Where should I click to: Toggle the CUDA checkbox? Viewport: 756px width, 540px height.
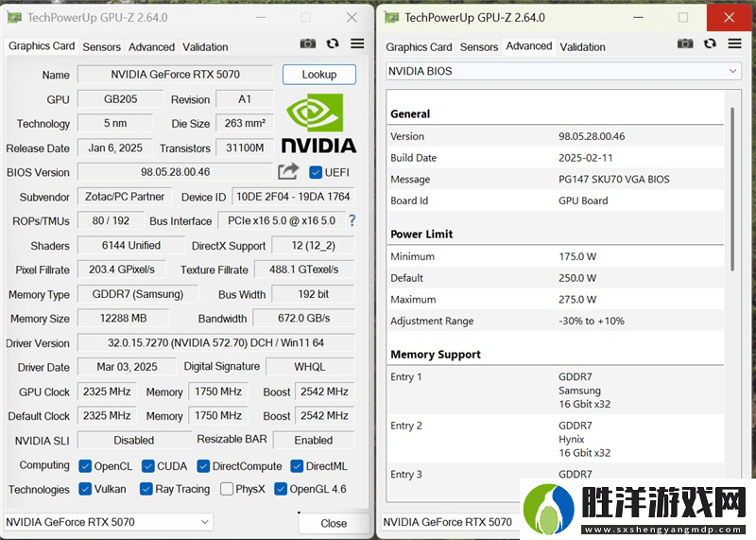148,466
